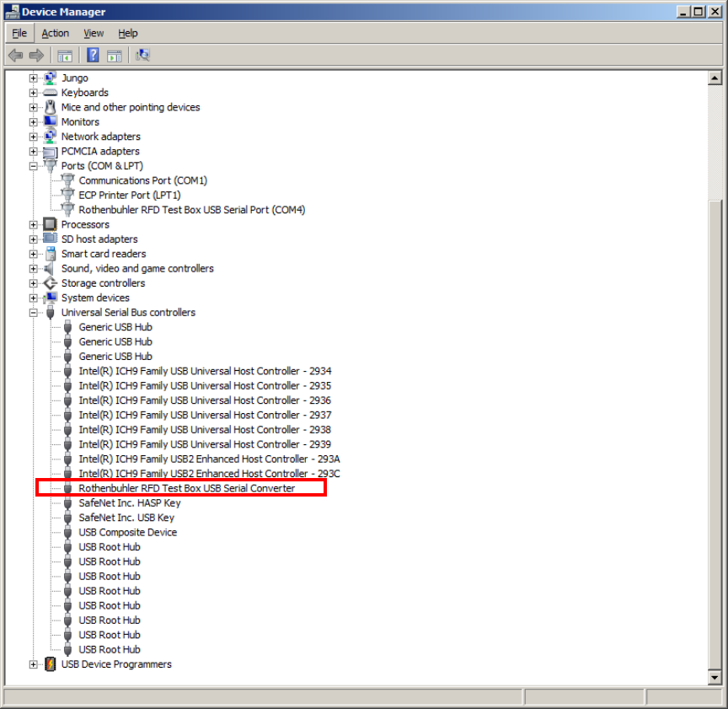Screen dimensions: 728x709
Task: Click the PCMCIA adapters category icon
Action: pyautogui.click(x=51, y=152)
